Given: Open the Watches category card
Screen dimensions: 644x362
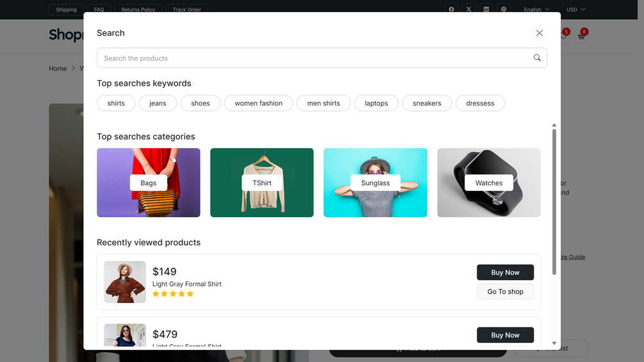Looking at the screenshot, I should [489, 183].
